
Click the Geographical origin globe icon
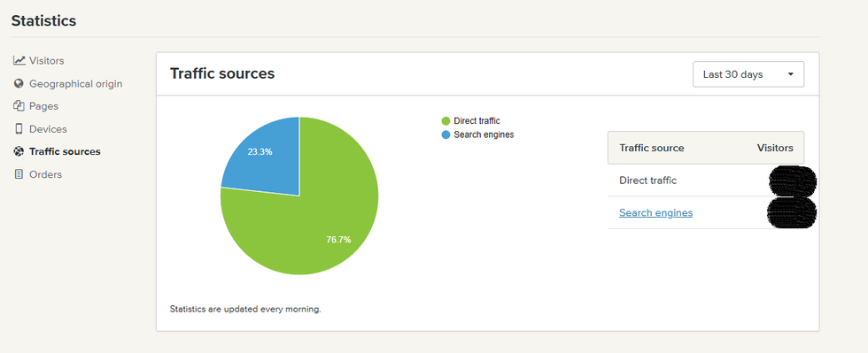click(x=19, y=83)
